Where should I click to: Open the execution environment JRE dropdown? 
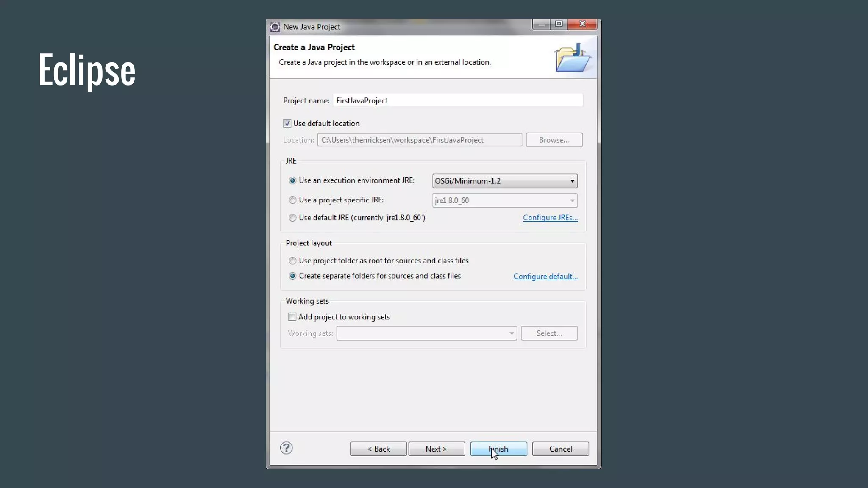click(572, 181)
